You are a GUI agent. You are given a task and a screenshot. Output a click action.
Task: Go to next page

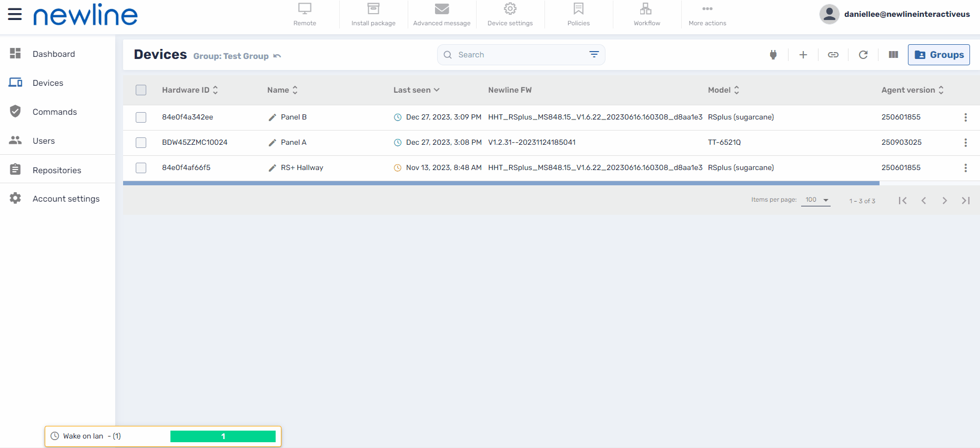click(945, 201)
